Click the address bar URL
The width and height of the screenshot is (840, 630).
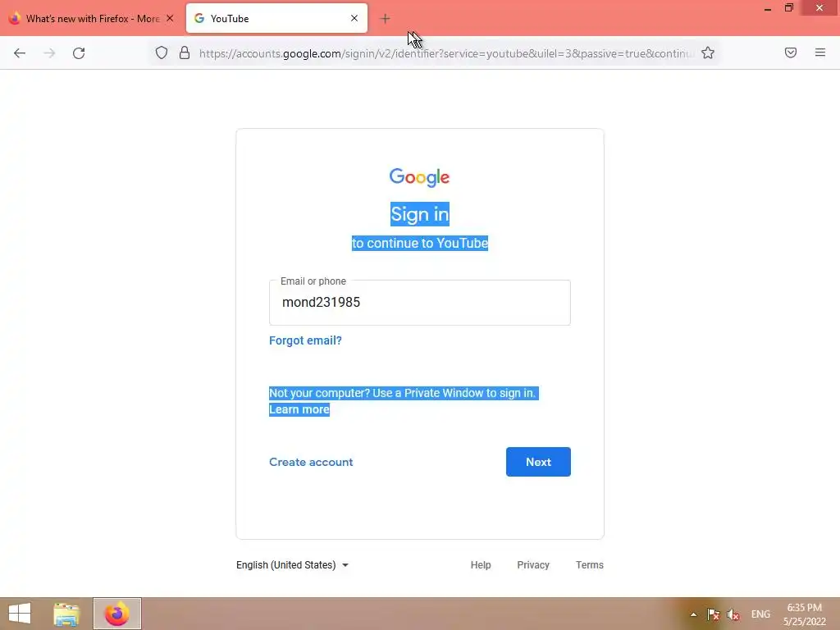pos(445,53)
